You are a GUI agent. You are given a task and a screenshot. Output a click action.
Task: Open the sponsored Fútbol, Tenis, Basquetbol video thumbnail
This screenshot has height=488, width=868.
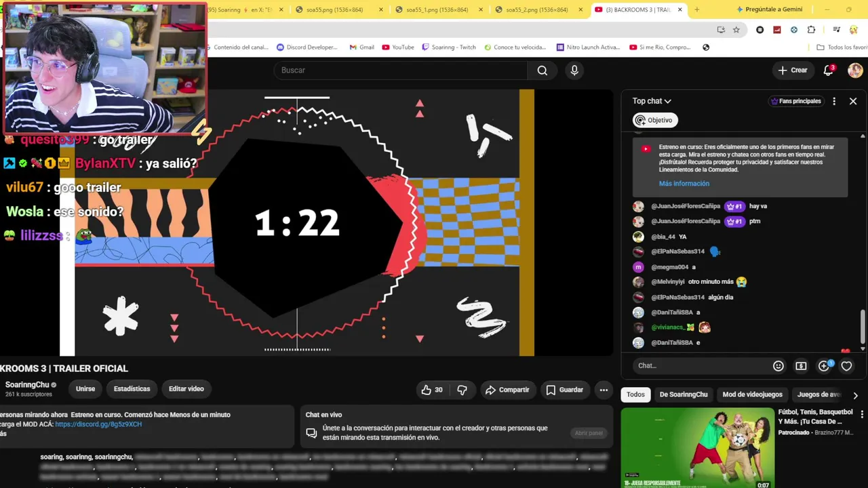[x=697, y=448]
